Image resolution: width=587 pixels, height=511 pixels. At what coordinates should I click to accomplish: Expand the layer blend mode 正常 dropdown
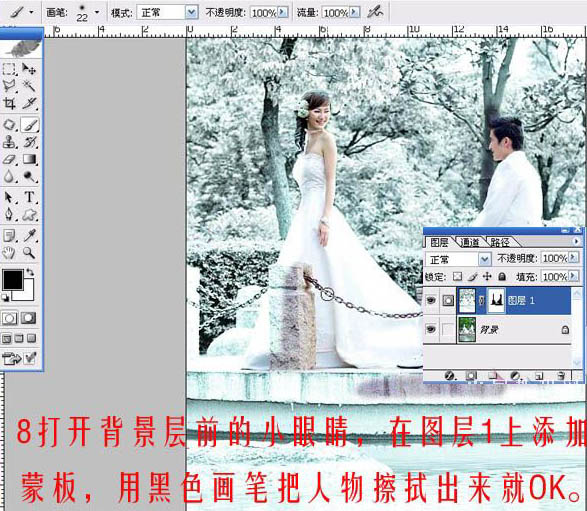[x=484, y=259]
